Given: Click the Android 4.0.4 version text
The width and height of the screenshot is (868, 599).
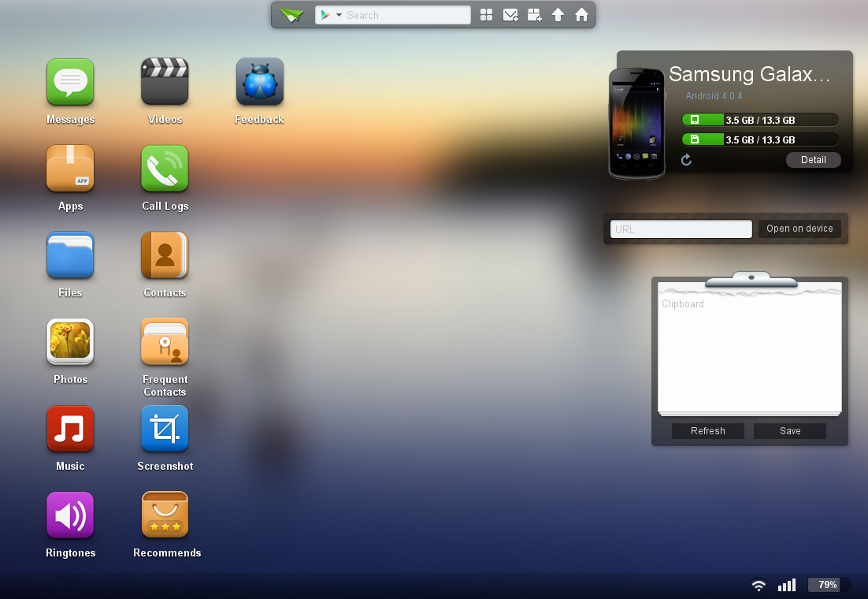Looking at the screenshot, I should pyautogui.click(x=714, y=96).
